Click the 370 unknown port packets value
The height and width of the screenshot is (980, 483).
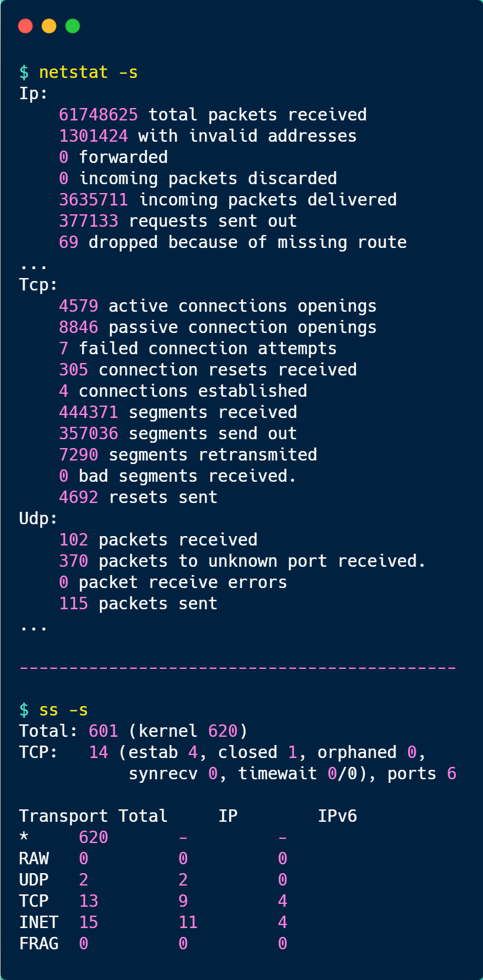(x=73, y=561)
